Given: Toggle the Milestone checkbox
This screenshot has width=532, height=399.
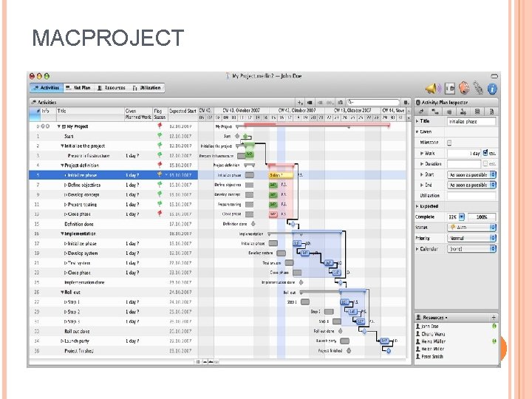Looking at the screenshot, I should (449, 143).
